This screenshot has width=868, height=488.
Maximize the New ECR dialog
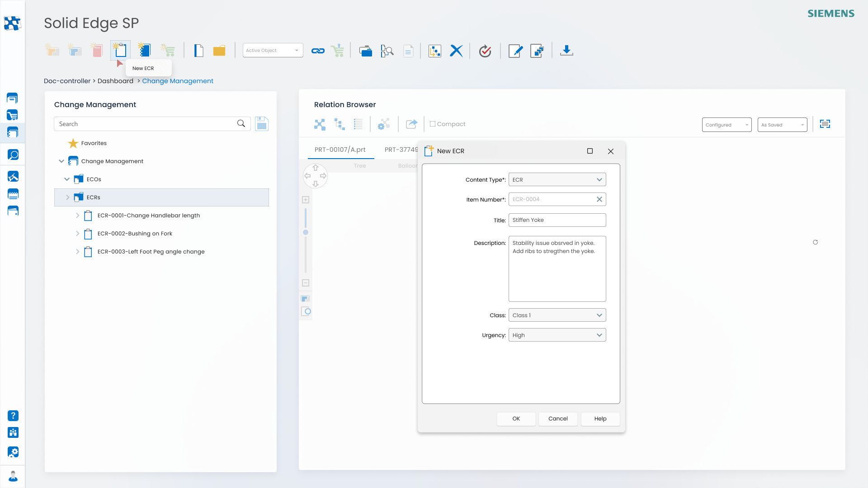tap(590, 151)
